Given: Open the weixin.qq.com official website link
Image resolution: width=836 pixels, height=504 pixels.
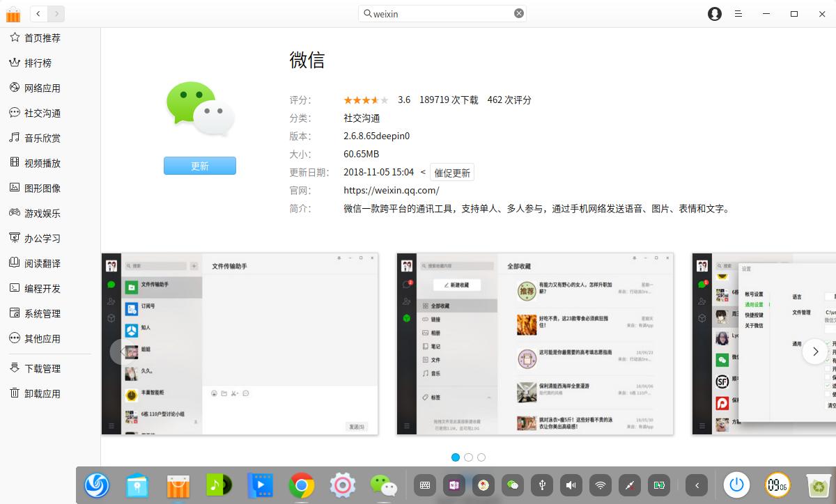Looking at the screenshot, I should 388,190.
